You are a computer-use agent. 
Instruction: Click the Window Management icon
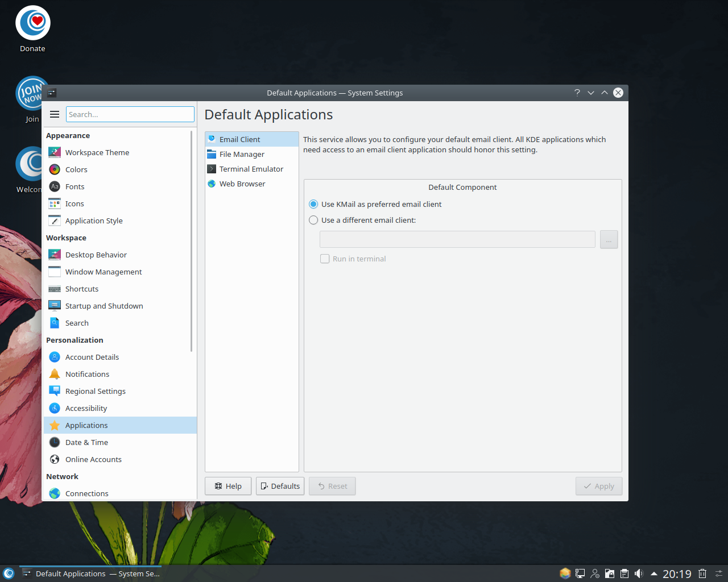[55, 272]
